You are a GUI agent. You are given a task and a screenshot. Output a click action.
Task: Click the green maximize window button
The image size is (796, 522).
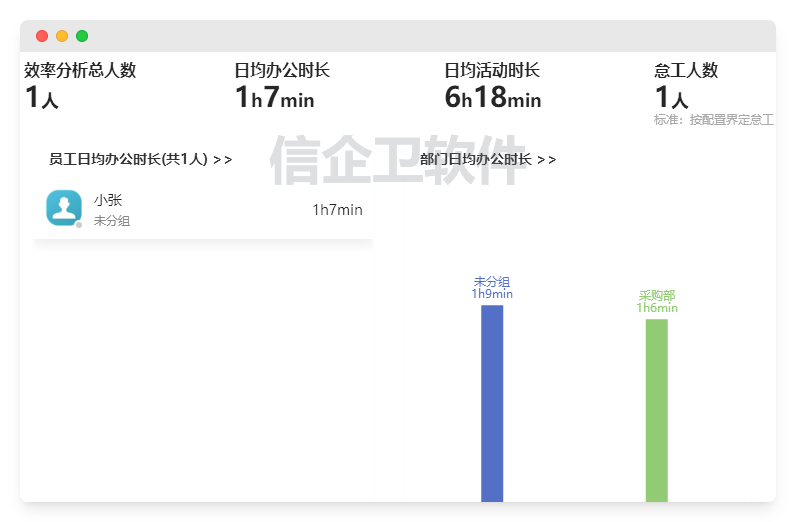82,36
